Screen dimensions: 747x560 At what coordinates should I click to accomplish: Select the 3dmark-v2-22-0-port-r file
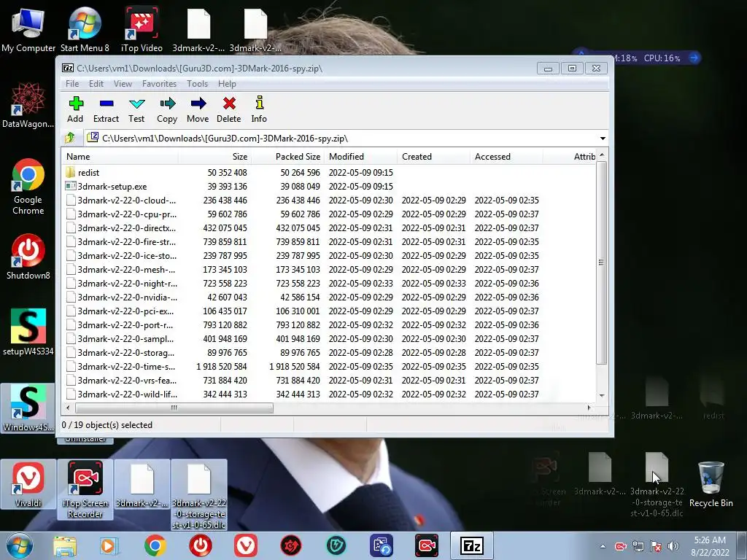coord(329,324)
